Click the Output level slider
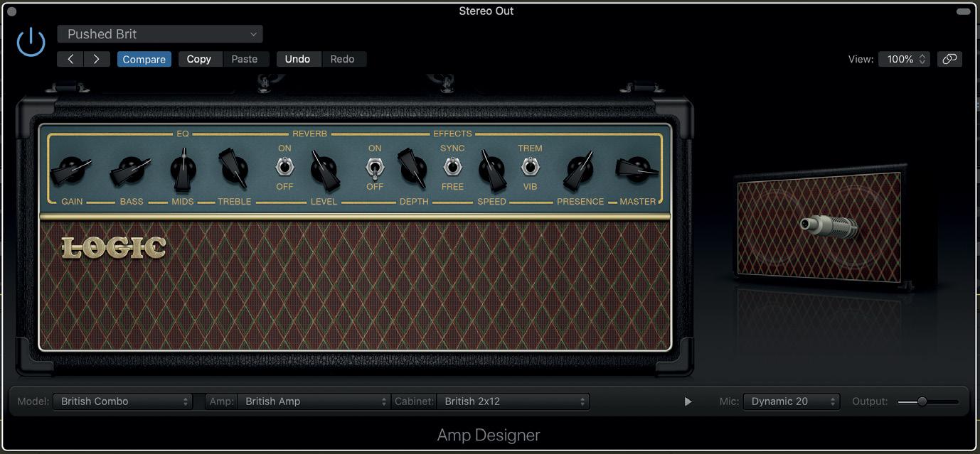The height and width of the screenshot is (454, 980). click(928, 401)
